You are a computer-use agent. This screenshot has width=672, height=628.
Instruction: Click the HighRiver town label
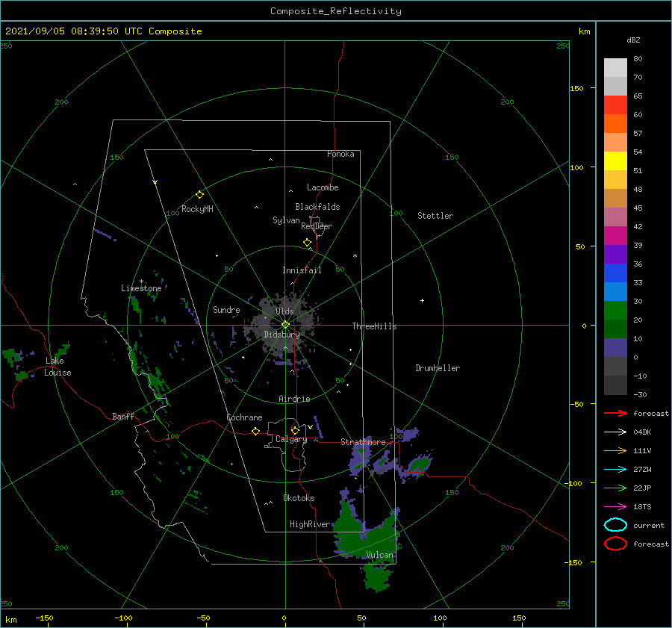coord(310,524)
